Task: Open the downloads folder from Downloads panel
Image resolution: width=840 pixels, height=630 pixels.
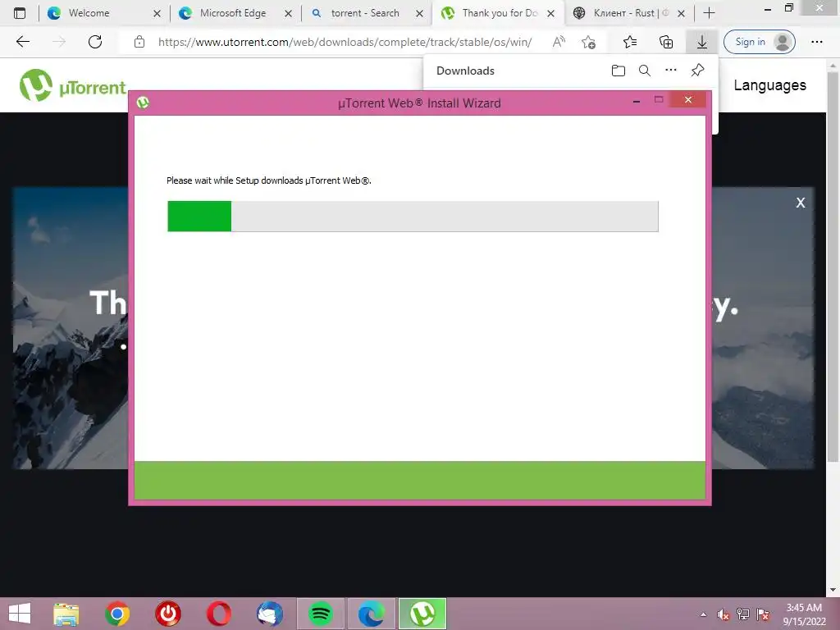Action: 619,71
